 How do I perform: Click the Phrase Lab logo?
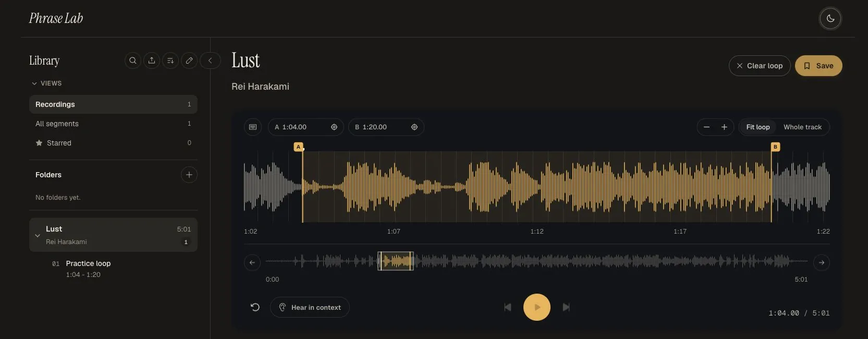pyautogui.click(x=56, y=19)
